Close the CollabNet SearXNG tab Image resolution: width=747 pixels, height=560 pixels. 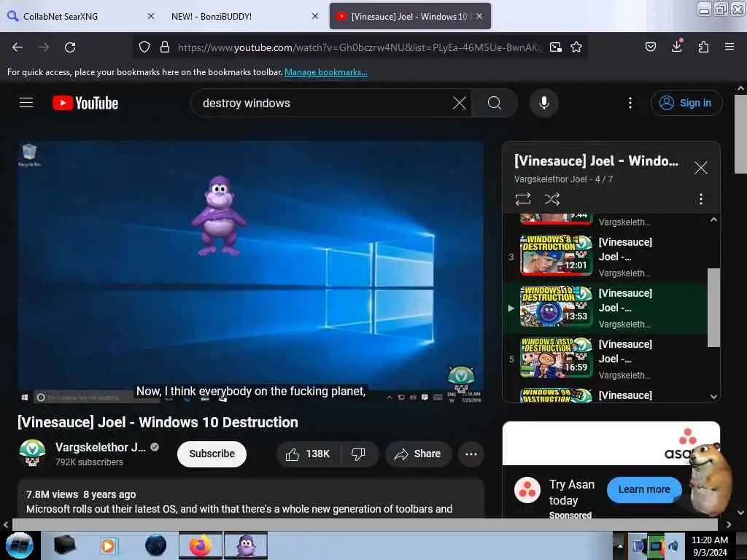151,16
